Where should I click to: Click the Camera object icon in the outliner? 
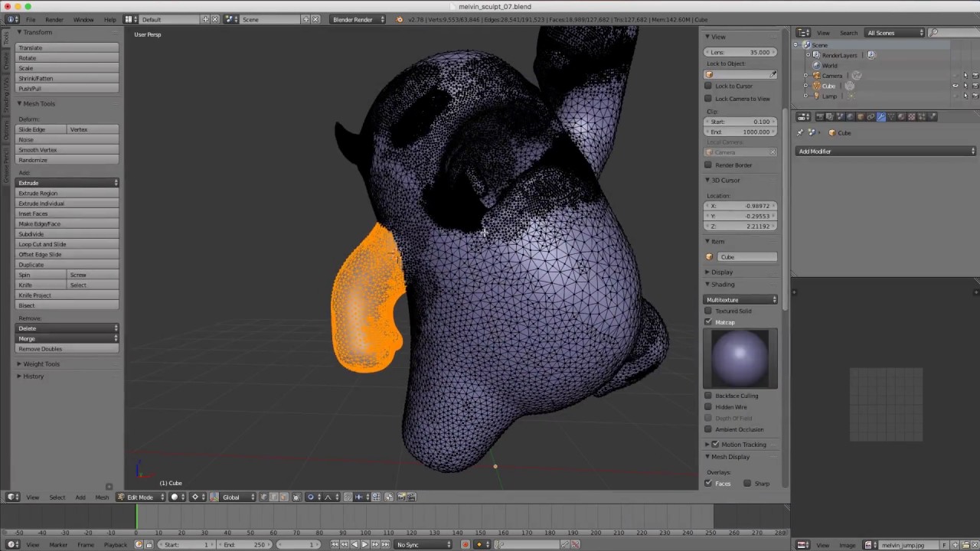coord(816,76)
